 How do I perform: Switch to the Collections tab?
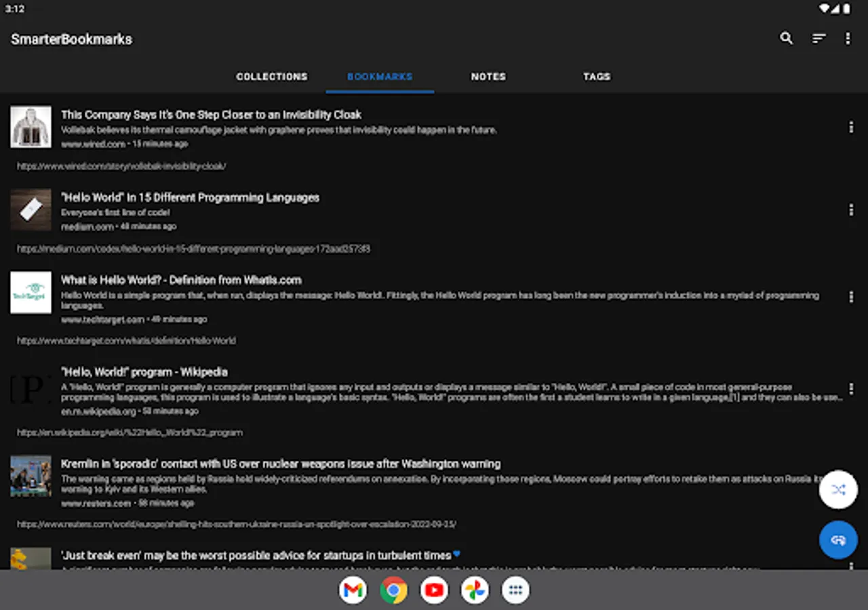[272, 77]
